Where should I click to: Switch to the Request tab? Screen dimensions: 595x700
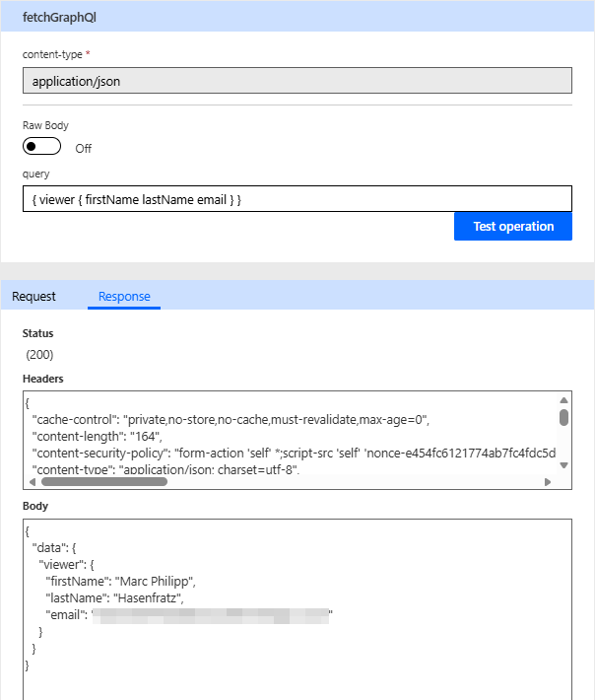33,296
